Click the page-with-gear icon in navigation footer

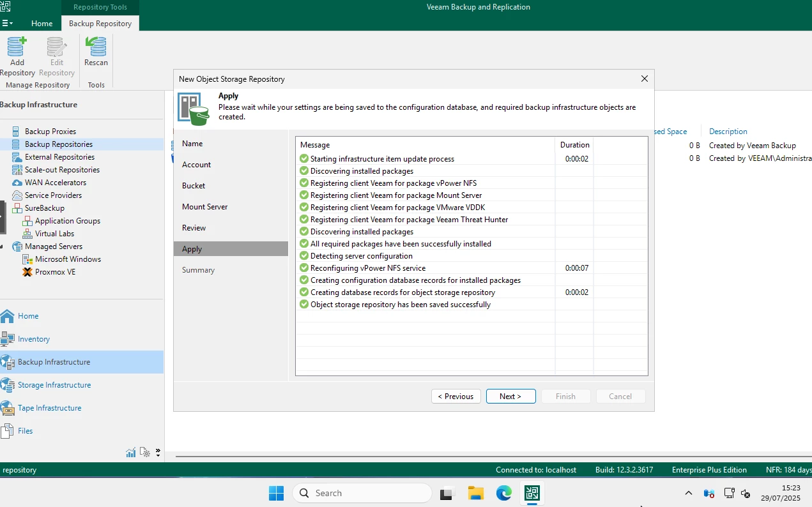pos(145,452)
